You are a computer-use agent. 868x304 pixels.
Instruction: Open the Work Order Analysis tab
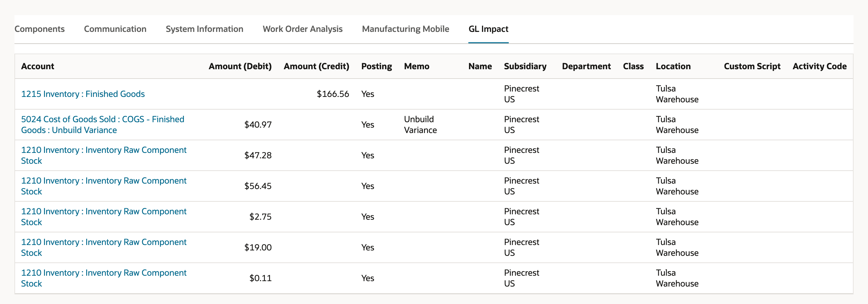[x=302, y=29]
